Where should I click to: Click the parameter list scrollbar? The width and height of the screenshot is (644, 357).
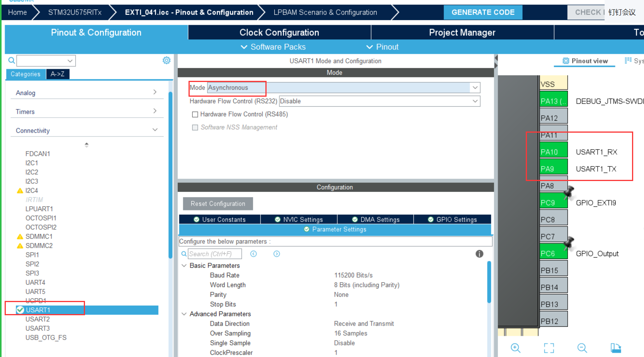[x=489, y=282]
